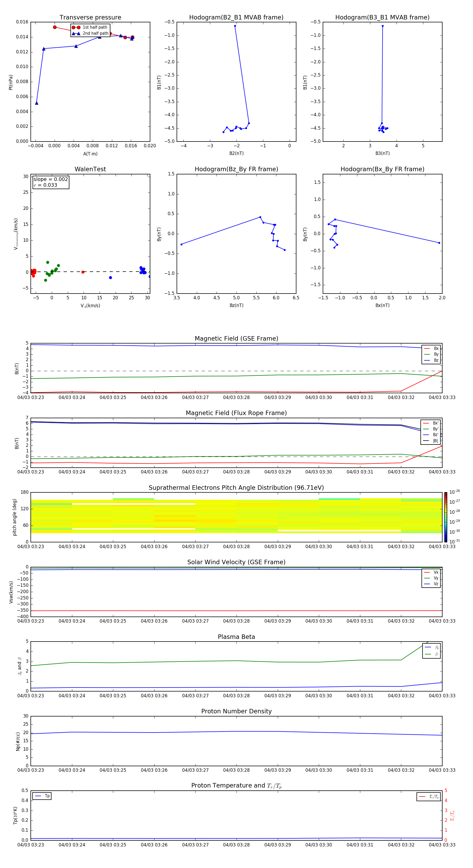This screenshot has width=473, height=868.
Task: Click the 'Solar Wind Velocity (GSE Frame)' title
Action: [236, 562]
